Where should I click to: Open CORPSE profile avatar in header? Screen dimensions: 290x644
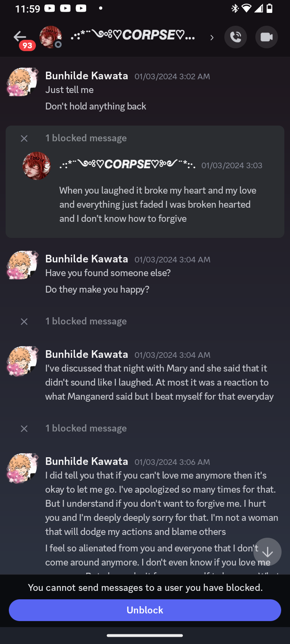(50, 37)
